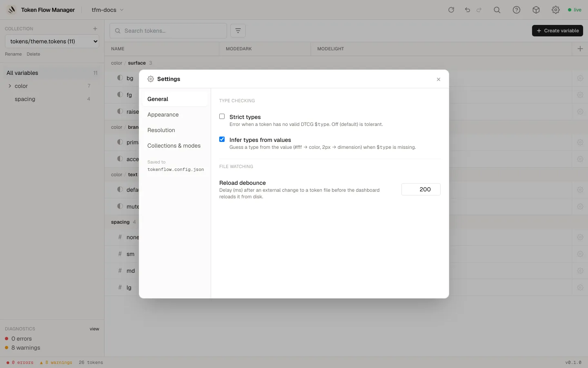
Task: Click the status bar 8 warnings indicator
Action: pyautogui.click(x=56, y=363)
